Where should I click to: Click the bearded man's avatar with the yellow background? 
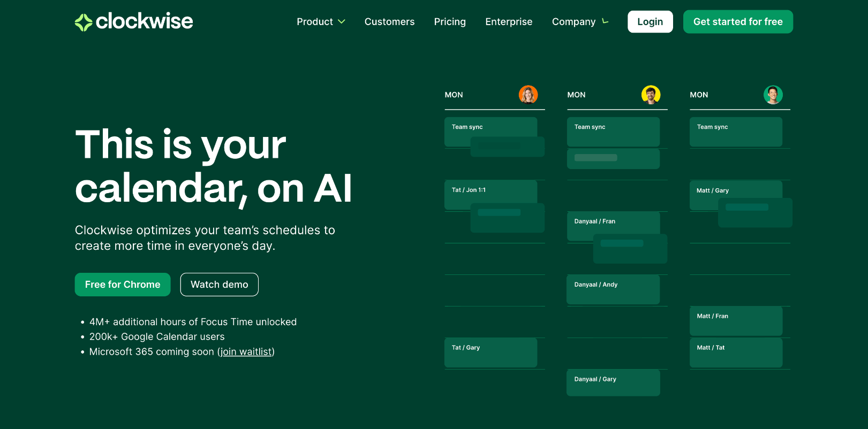coord(651,95)
